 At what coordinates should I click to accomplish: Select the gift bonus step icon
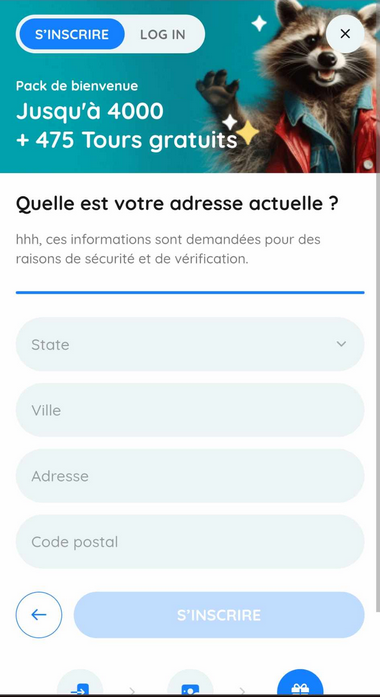(x=300, y=685)
